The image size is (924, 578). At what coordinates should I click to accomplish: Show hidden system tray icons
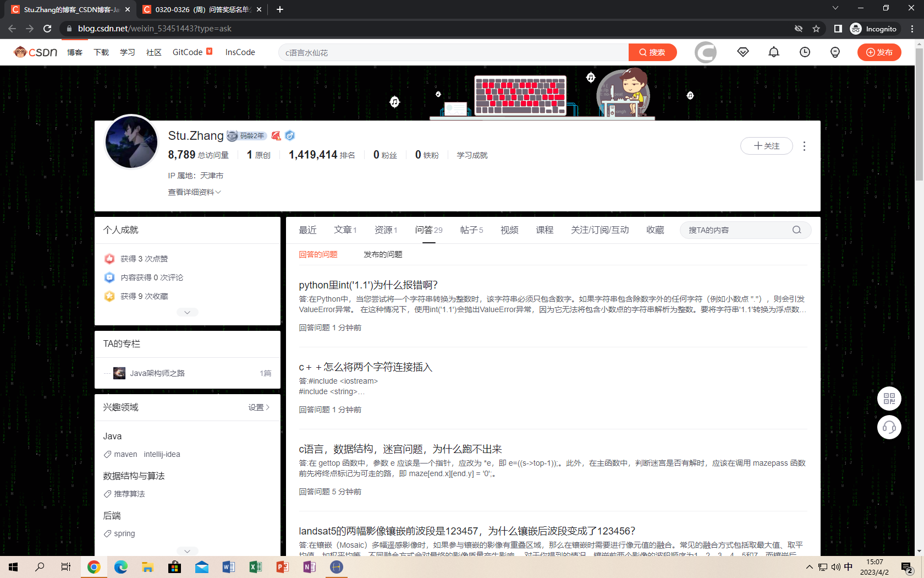click(x=809, y=567)
